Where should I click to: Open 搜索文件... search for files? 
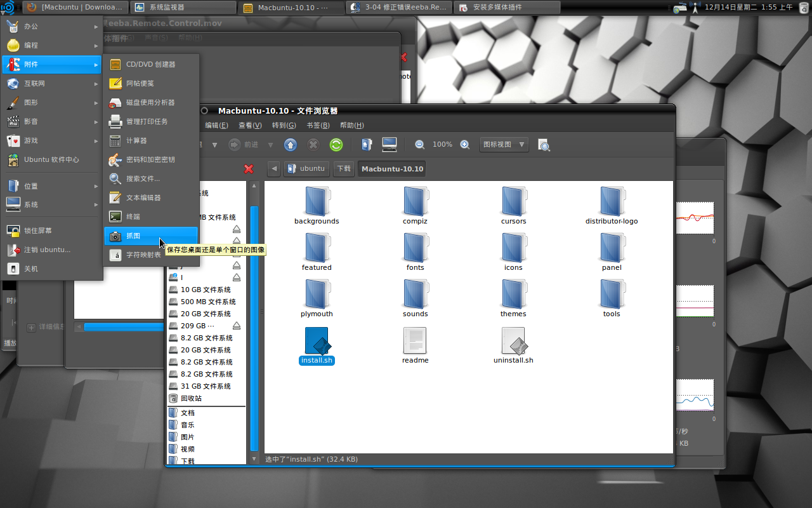coord(151,178)
